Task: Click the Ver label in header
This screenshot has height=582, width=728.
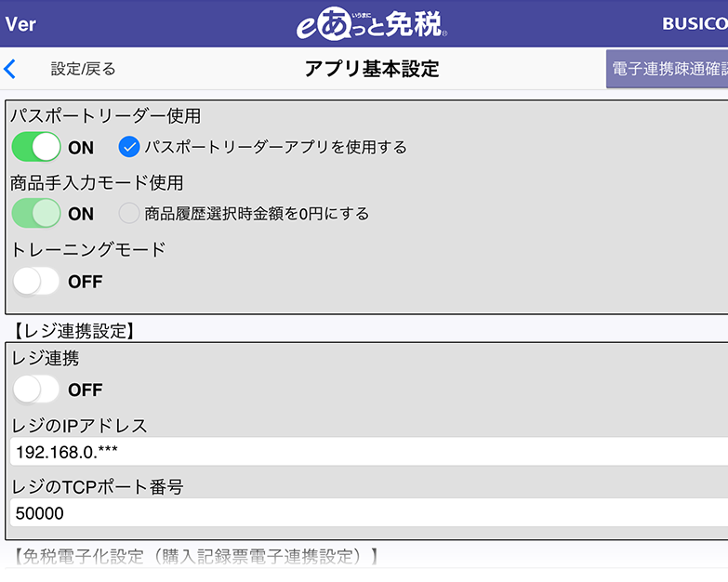Action: pyautogui.click(x=21, y=24)
